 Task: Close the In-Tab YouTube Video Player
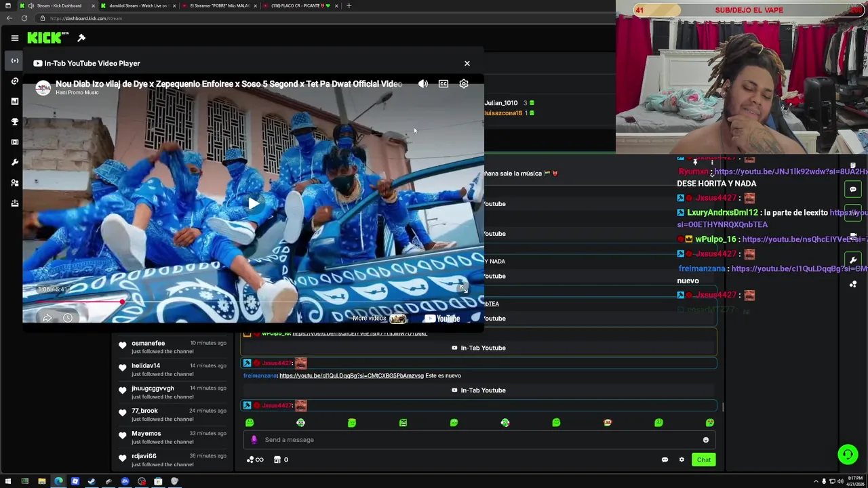click(x=467, y=63)
